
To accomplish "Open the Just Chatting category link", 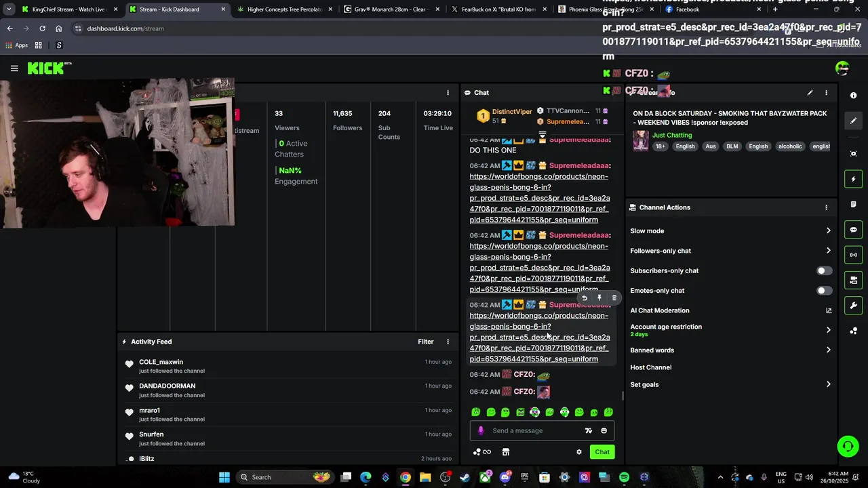I will [672, 136].
